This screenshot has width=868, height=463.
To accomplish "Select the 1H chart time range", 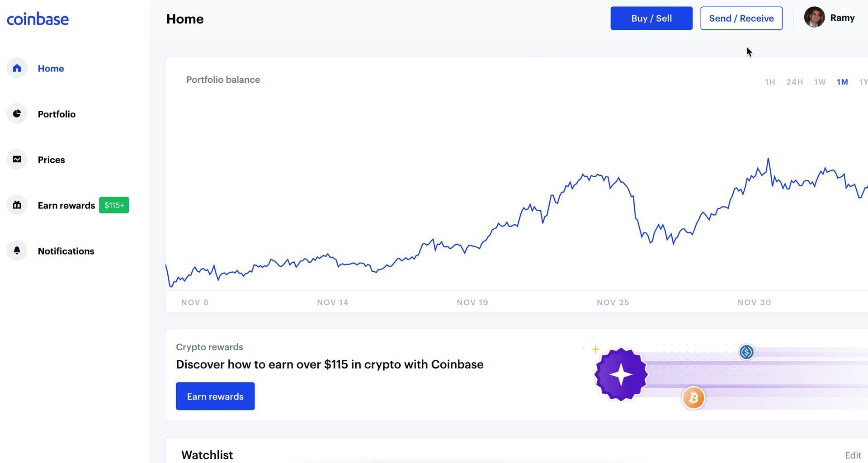I will pos(770,82).
